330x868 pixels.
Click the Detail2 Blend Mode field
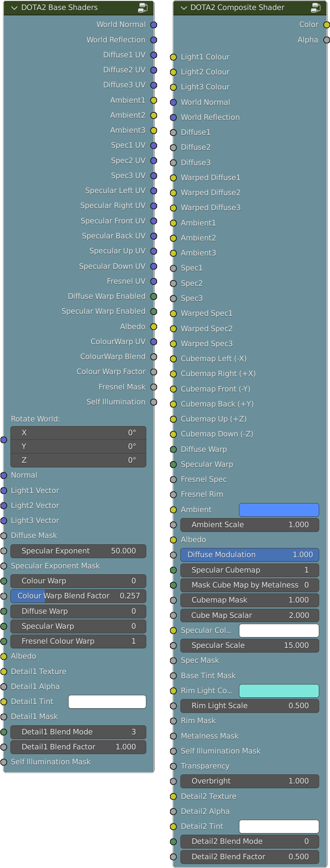pos(250,841)
